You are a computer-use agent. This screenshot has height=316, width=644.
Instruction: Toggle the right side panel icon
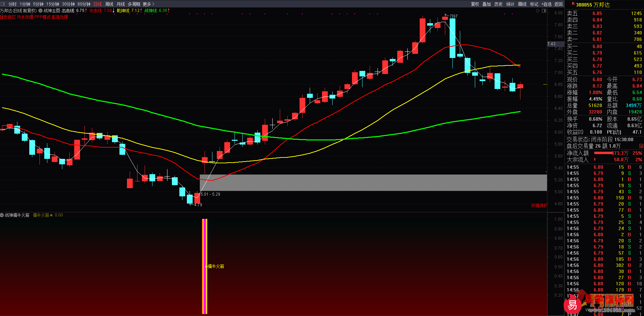pyautogui.click(x=544, y=11)
